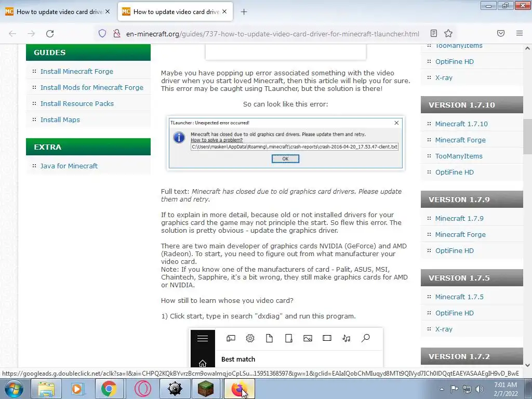Click the EXTRA section header
This screenshot has height=399, width=532.
click(x=88, y=147)
